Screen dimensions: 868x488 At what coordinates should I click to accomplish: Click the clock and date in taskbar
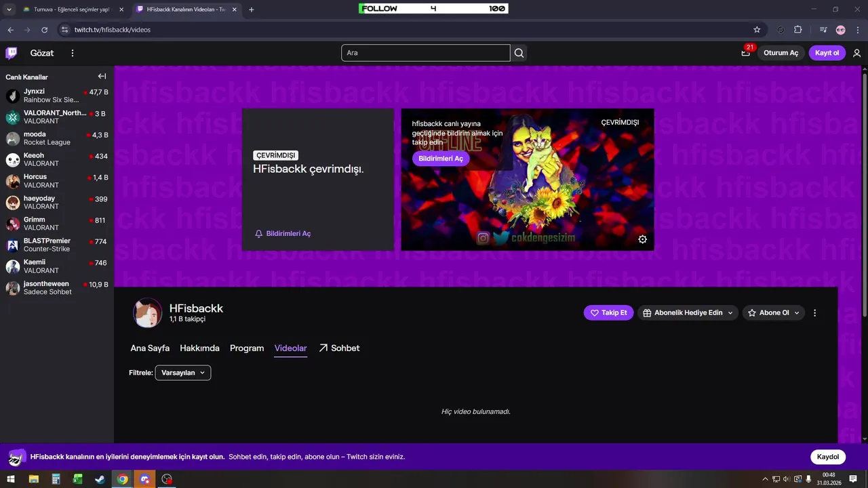pyautogui.click(x=829, y=479)
